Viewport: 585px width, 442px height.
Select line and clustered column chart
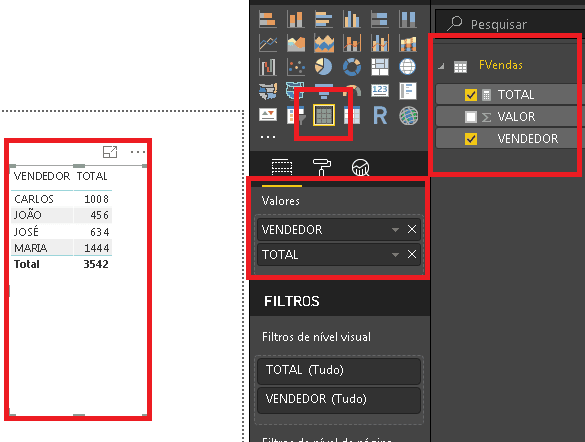(379, 43)
